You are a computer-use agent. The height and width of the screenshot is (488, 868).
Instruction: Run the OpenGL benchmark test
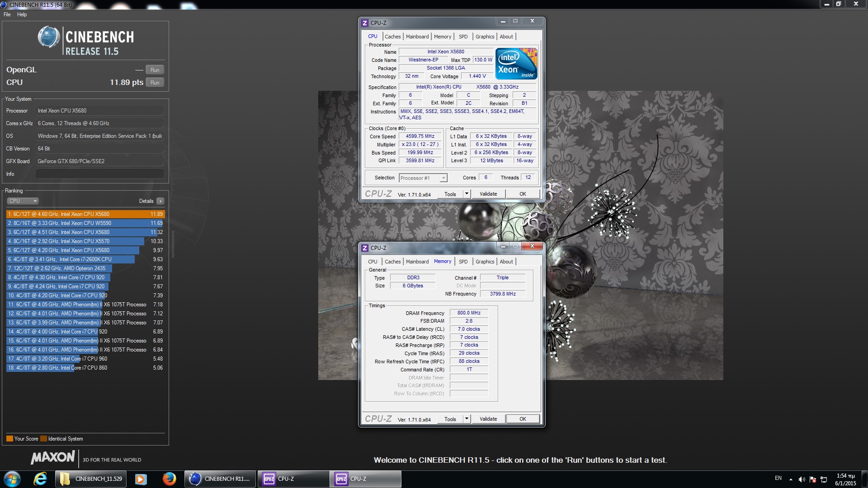pyautogui.click(x=155, y=70)
